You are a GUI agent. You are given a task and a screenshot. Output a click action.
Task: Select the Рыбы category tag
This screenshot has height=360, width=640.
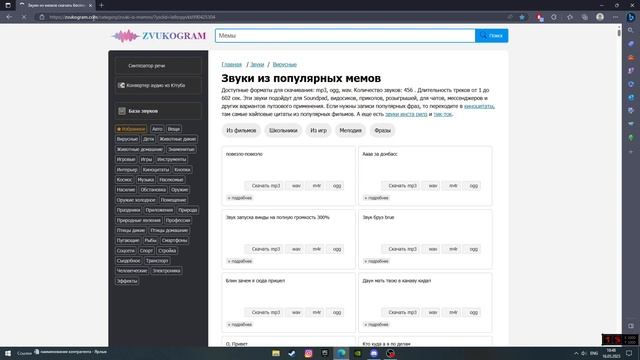click(x=150, y=240)
